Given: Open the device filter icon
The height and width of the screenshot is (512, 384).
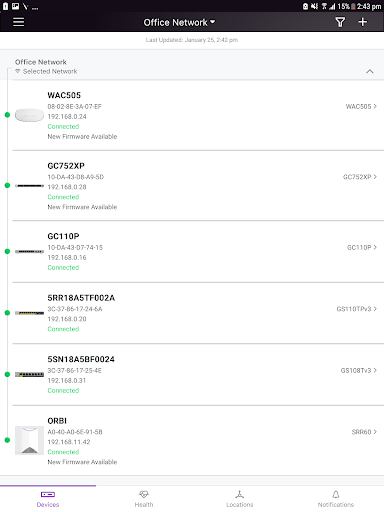Looking at the screenshot, I should pos(340,22).
